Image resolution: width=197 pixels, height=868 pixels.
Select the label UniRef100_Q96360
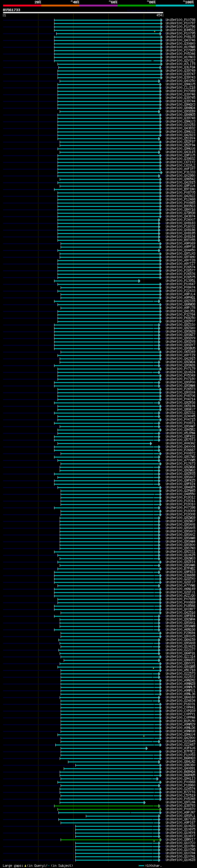coord(180,765)
